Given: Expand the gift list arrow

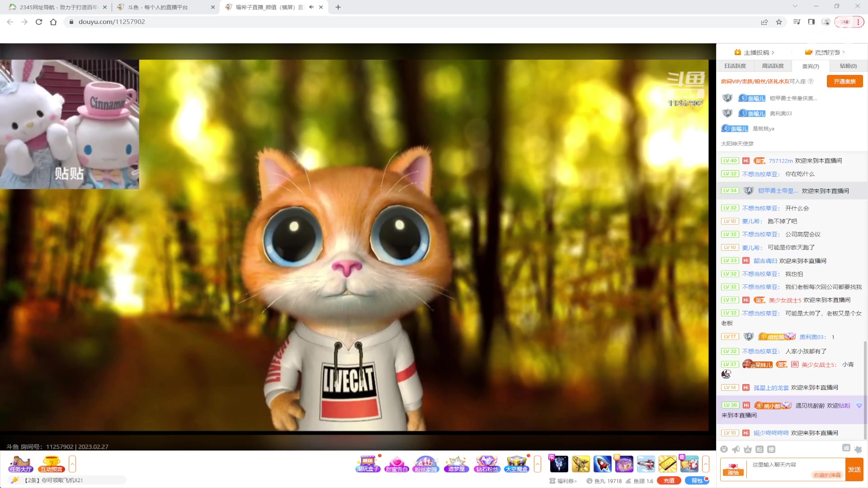Looking at the screenshot, I should click(705, 464).
